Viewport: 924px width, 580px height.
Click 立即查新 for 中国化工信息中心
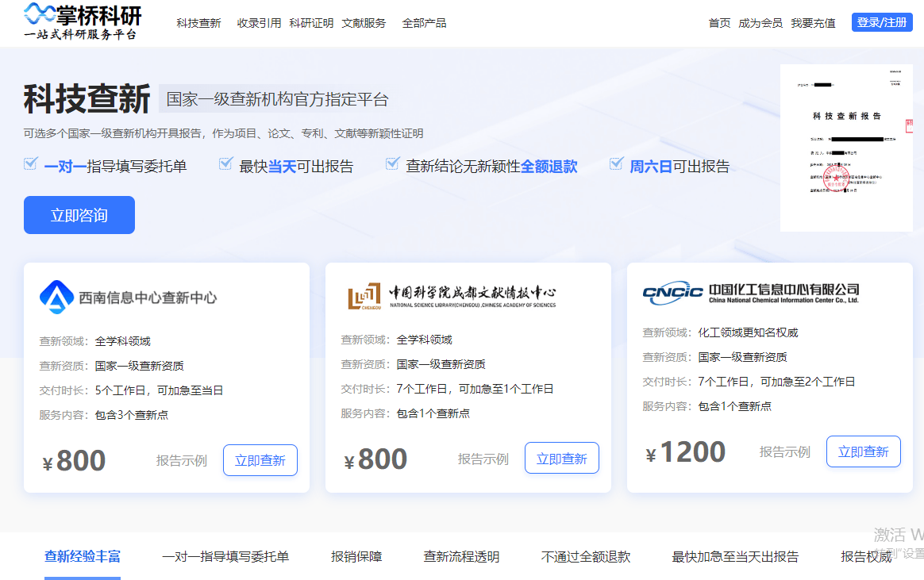click(x=864, y=451)
